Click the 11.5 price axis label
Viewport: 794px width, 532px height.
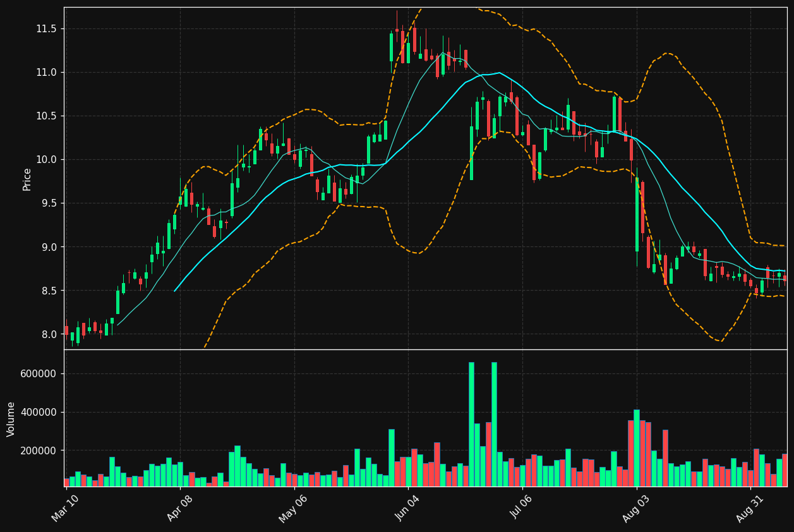pyautogui.click(x=46, y=29)
